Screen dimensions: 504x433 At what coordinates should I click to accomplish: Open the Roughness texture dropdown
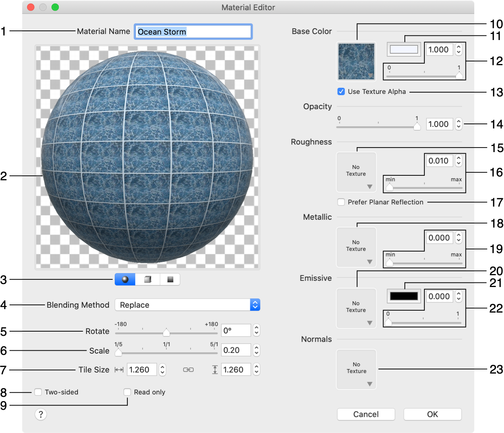356,172
